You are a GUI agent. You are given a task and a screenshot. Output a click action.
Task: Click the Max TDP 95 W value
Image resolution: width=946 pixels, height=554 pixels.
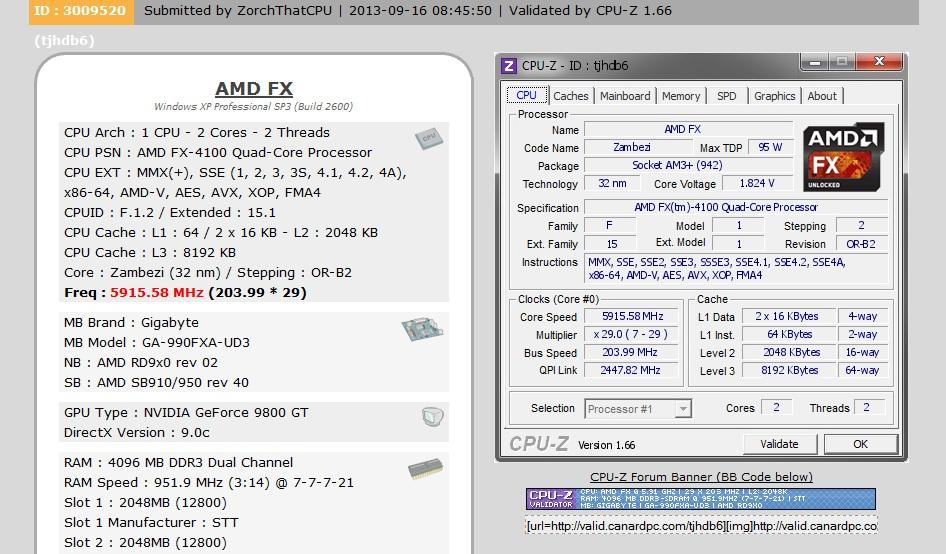[770, 147]
